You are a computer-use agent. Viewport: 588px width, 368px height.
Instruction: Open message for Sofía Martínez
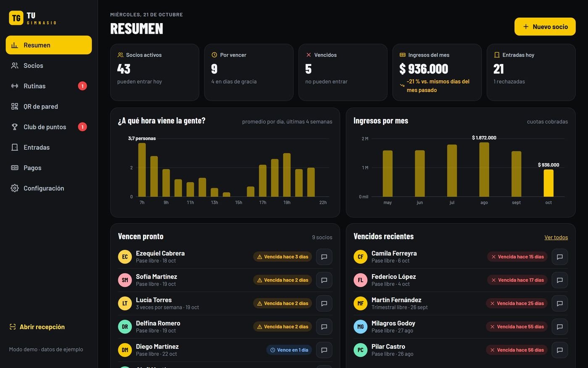pyautogui.click(x=324, y=280)
